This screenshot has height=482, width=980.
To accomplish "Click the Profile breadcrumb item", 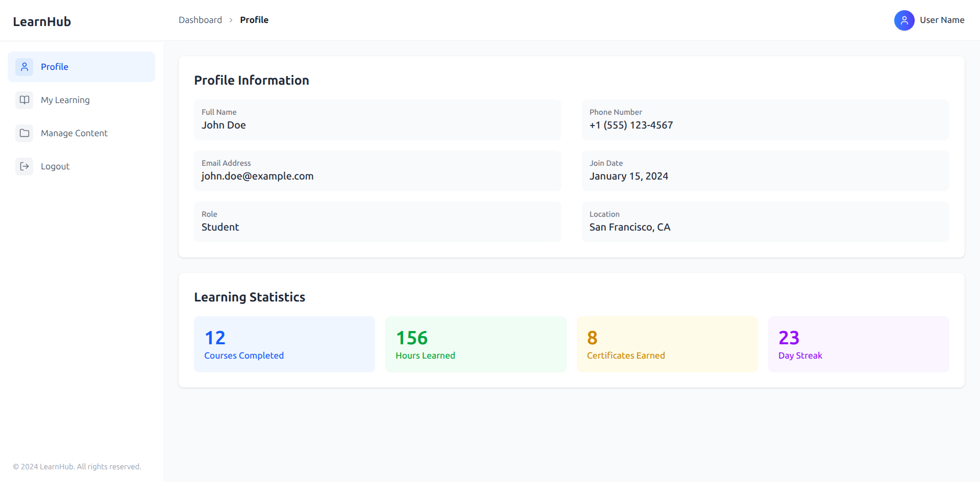I will coord(254,20).
